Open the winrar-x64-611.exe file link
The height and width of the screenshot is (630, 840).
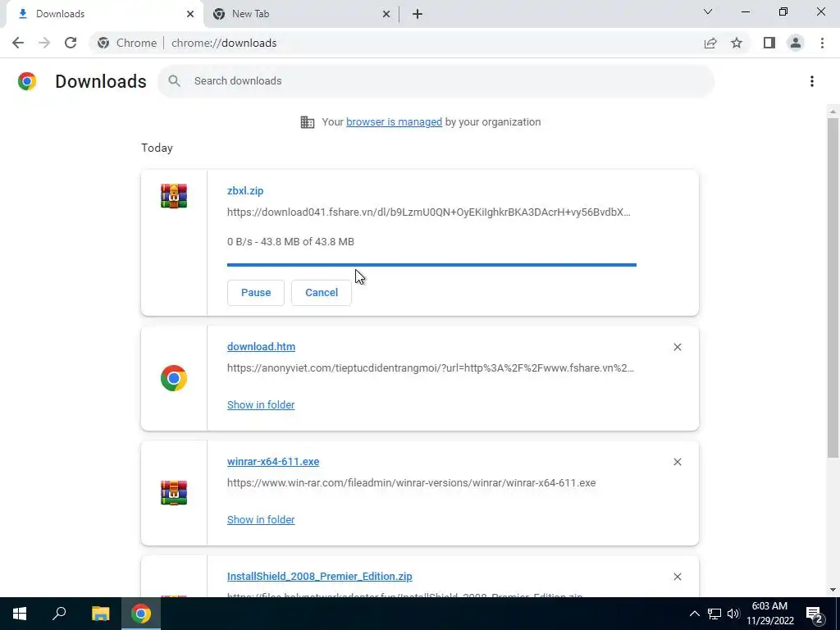272,461
